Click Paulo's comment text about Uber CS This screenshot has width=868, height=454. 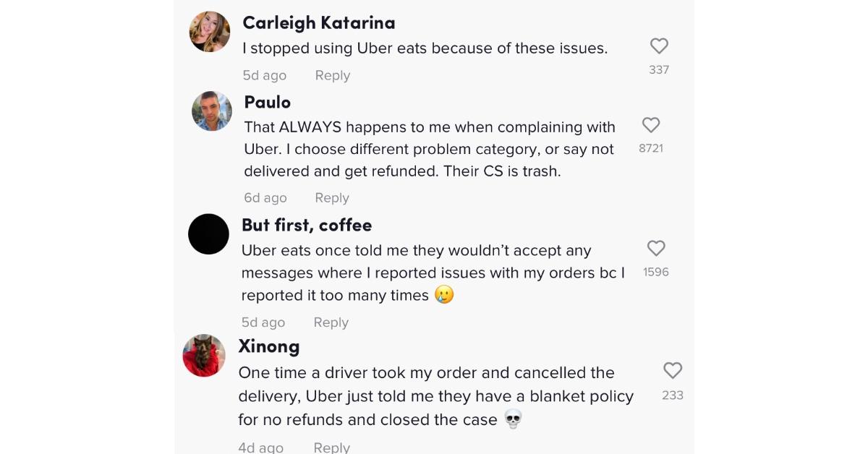coord(429,150)
